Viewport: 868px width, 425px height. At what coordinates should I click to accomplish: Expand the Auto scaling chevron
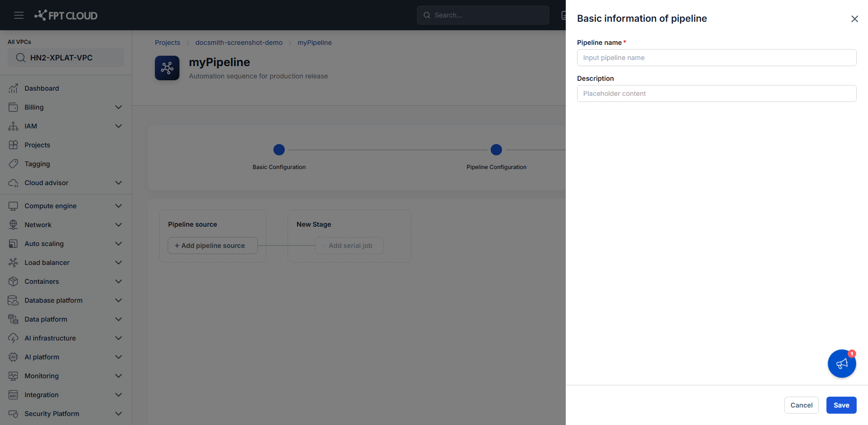pyautogui.click(x=119, y=244)
